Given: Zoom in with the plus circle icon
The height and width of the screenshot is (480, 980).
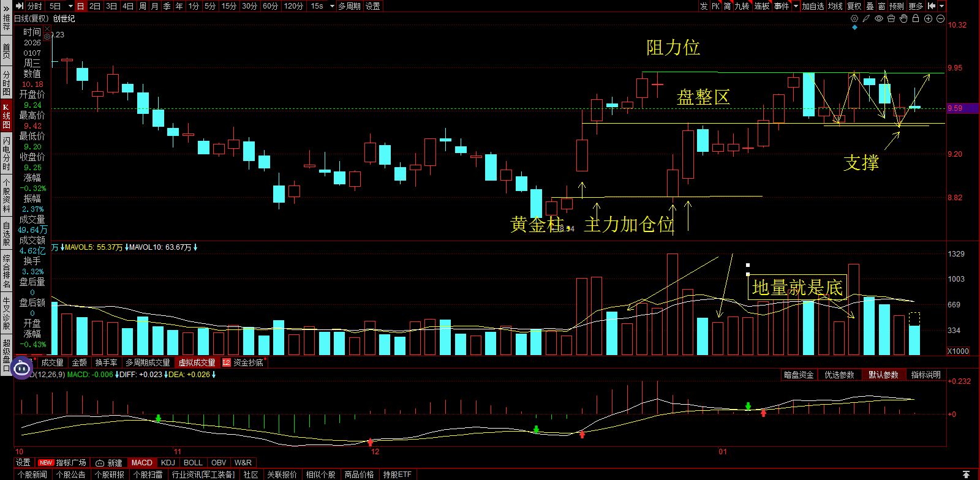Looking at the screenshot, I should click(928, 18).
